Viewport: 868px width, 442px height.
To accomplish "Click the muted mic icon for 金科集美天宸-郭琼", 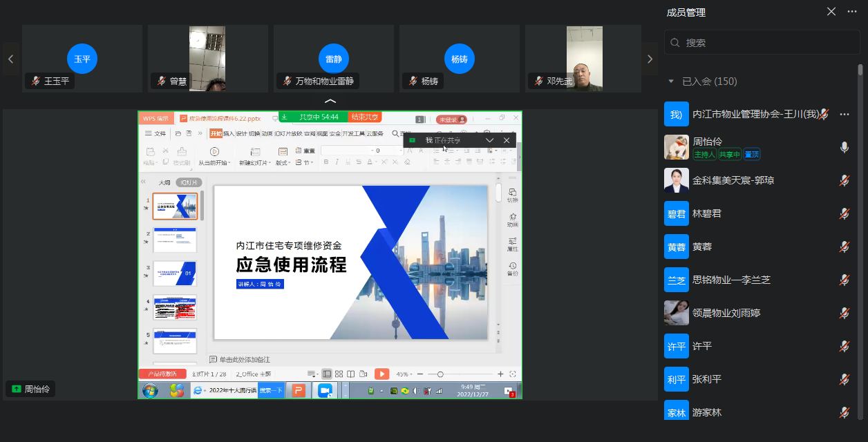I will 844,180.
